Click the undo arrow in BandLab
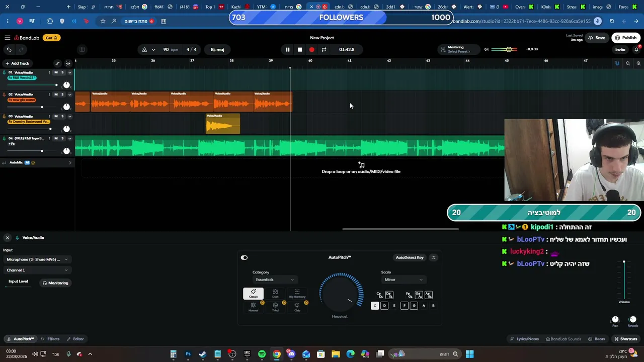 pyautogui.click(x=9, y=49)
